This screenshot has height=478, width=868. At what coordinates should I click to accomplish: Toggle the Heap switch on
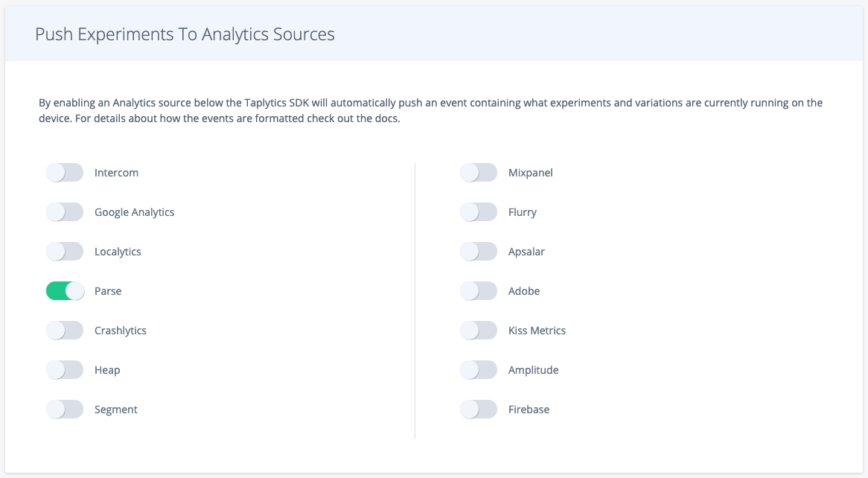(65, 370)
